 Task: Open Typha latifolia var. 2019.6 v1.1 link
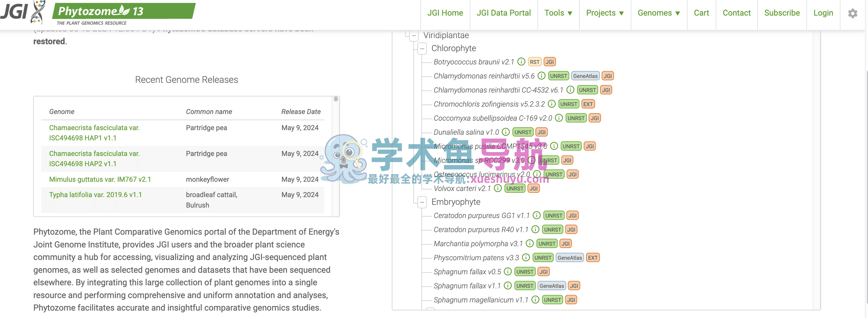(95, 195)
